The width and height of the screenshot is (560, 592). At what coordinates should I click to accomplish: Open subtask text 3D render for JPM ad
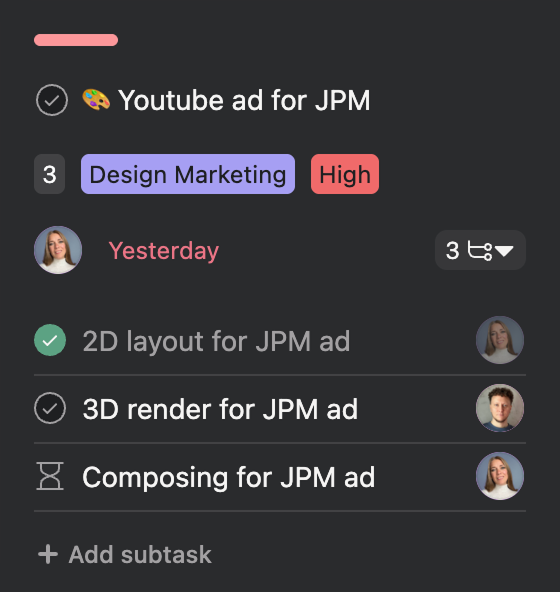220,409
